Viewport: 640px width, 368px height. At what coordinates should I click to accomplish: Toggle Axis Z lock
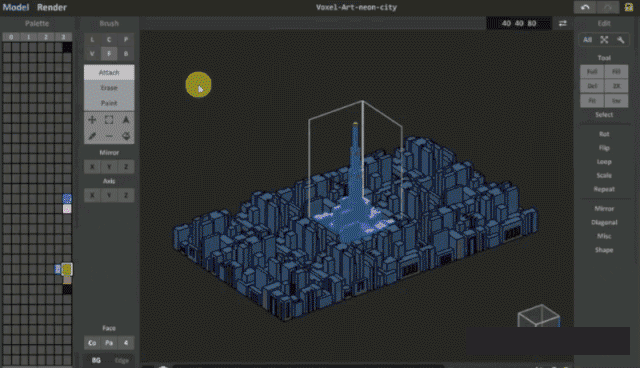[126, 195]
